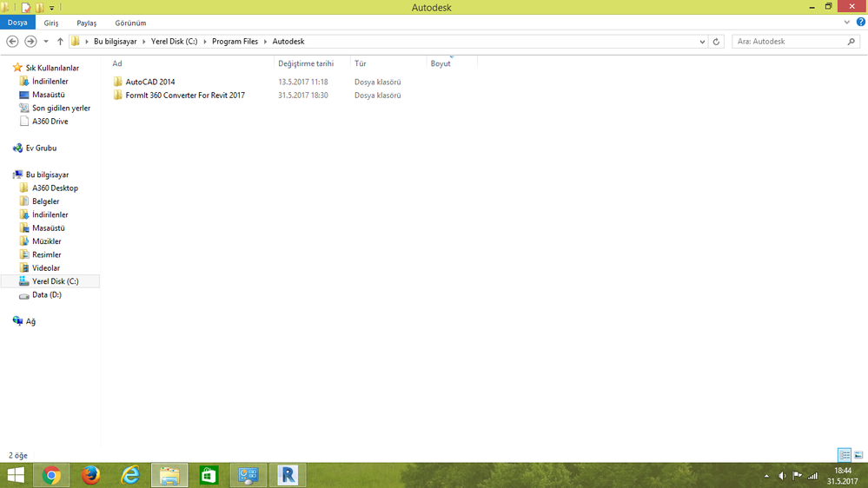868x488 pixels.
Task: Click 'Program Files' in the address path
Action: tap(235, 42)
